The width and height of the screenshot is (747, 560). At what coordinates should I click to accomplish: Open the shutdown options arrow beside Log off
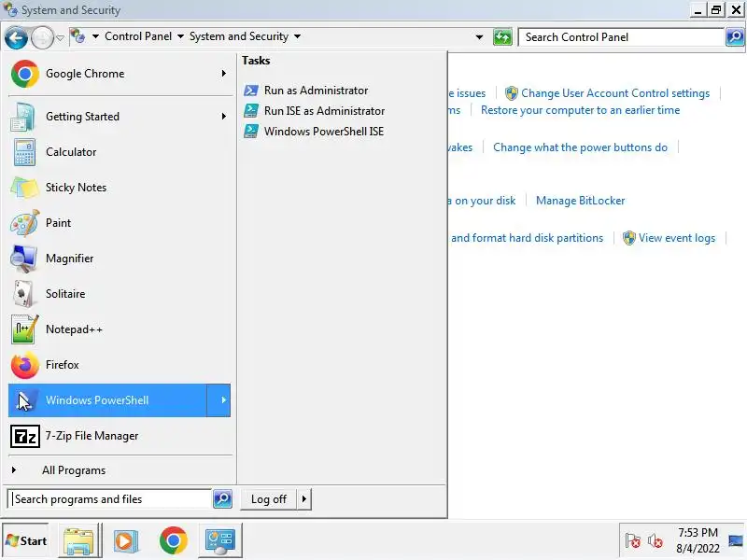pyautogui.click(x=304, y=499)
